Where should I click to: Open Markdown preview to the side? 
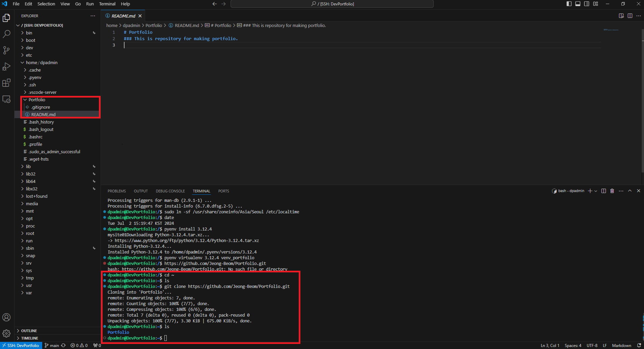click(x=621, y=16)
